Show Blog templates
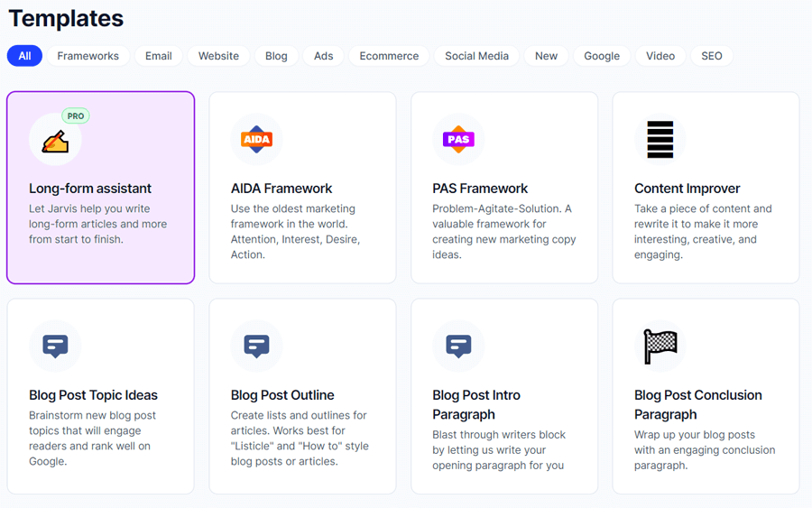 (277, 56)
